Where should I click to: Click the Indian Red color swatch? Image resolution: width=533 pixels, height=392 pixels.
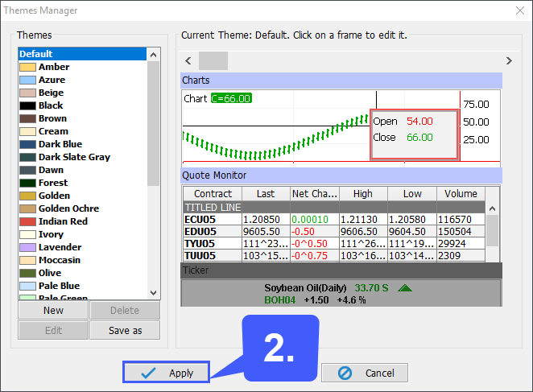pyautogui.click(x=27, y=221)
